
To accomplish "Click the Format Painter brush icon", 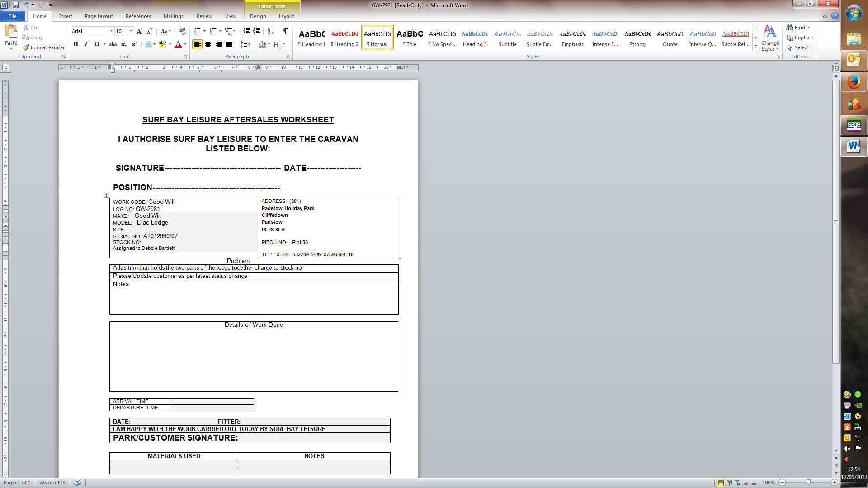I will tap(26, 47).
